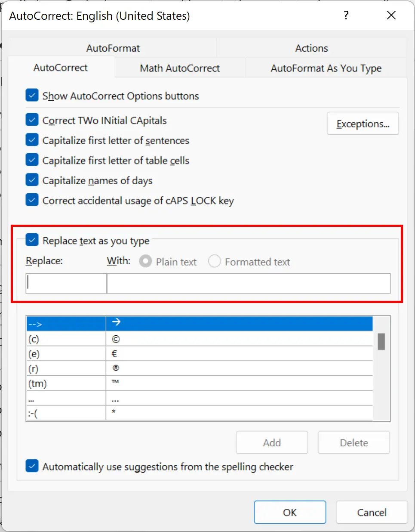Viewport: 415px width, 532px height.
Task: Click the replacement list scrollbar thumb
Action: coord(381,342)
